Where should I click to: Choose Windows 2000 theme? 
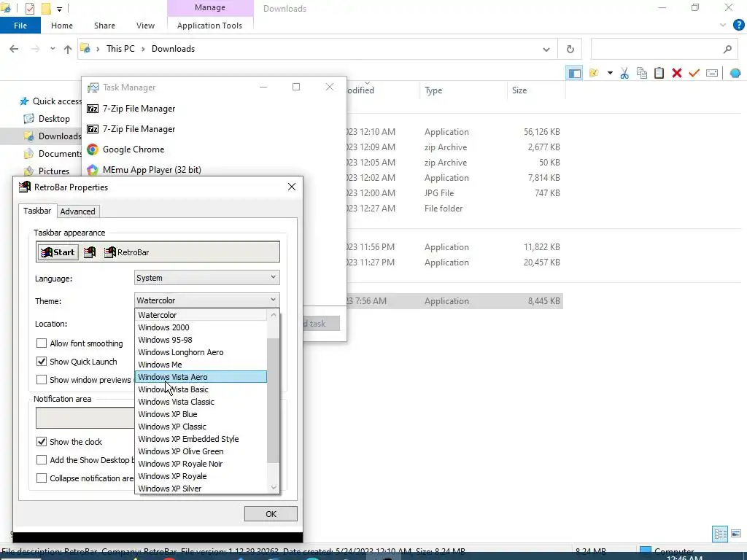point(201,327)
